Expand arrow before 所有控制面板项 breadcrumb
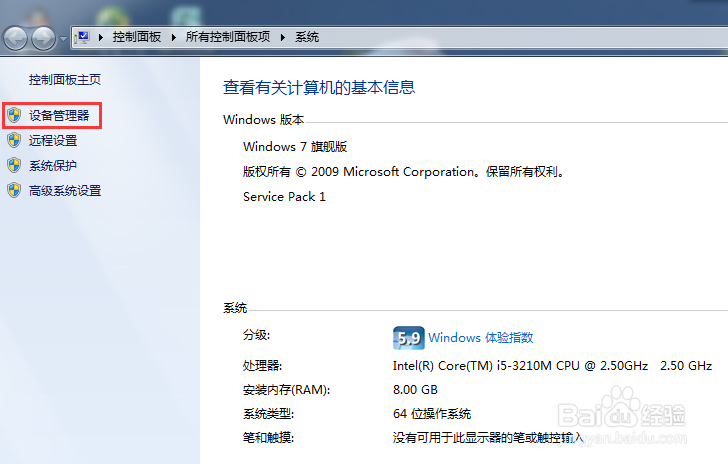This screenshot has width=728, height=464. pos(174,37)
